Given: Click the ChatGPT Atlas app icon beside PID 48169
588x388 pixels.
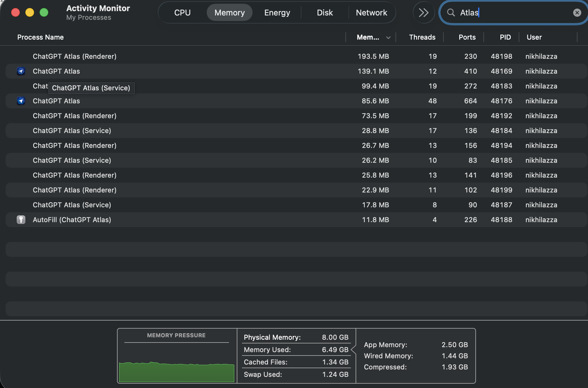Looking at the screenshot, I should coord(21,71).
